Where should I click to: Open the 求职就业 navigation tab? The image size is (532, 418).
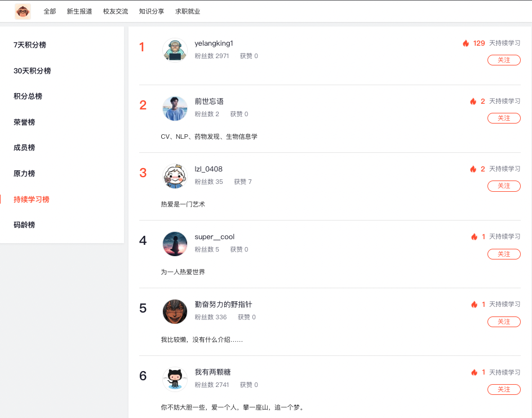tap(188, 11)
